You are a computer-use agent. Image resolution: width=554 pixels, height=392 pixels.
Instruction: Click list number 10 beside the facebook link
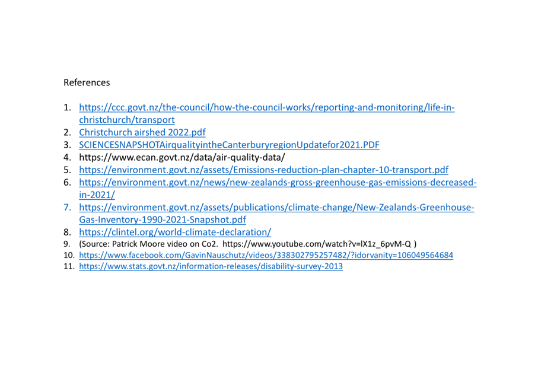[69, 256]
